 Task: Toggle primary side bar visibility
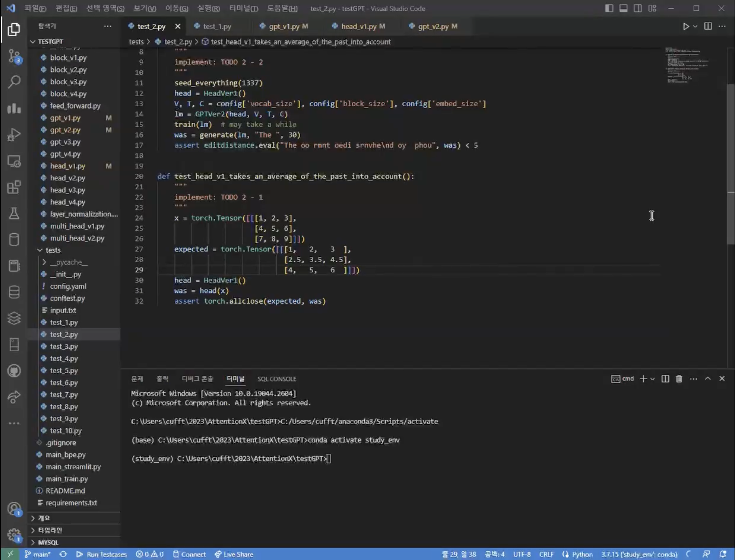pyautogui.click(x=609, y=8)
